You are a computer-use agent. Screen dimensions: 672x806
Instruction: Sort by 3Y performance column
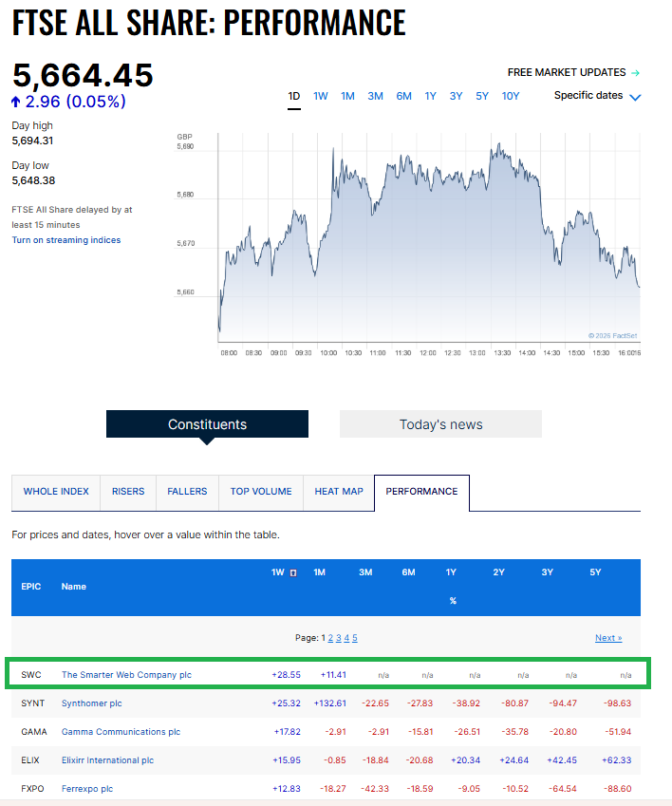[547, 572]
